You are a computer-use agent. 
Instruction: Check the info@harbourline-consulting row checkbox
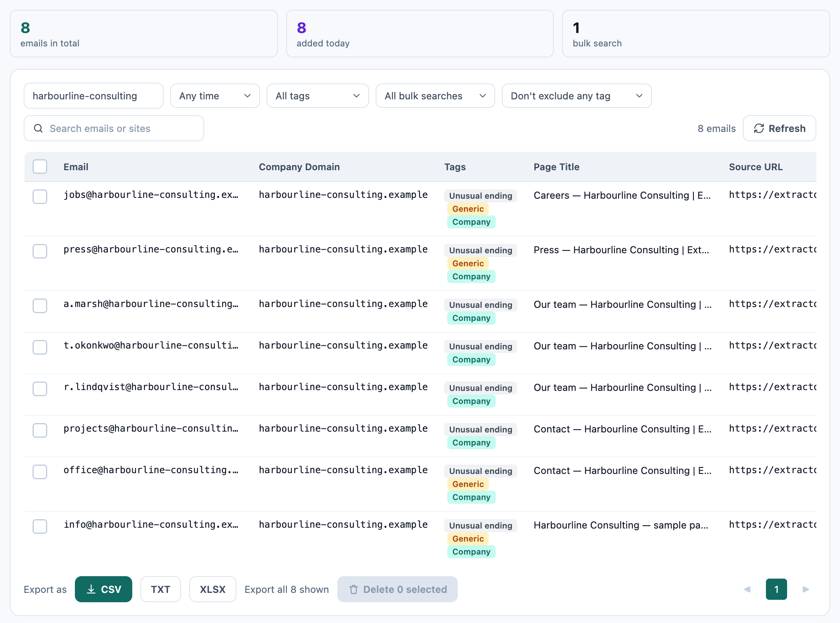pyautogui.click(x=40, y=526)
